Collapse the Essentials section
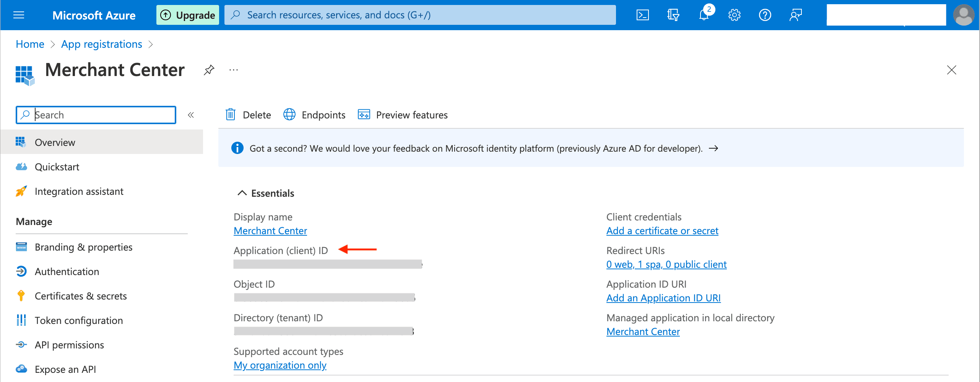This screenshot has width=980, height=382. click(x=242, y=193)
